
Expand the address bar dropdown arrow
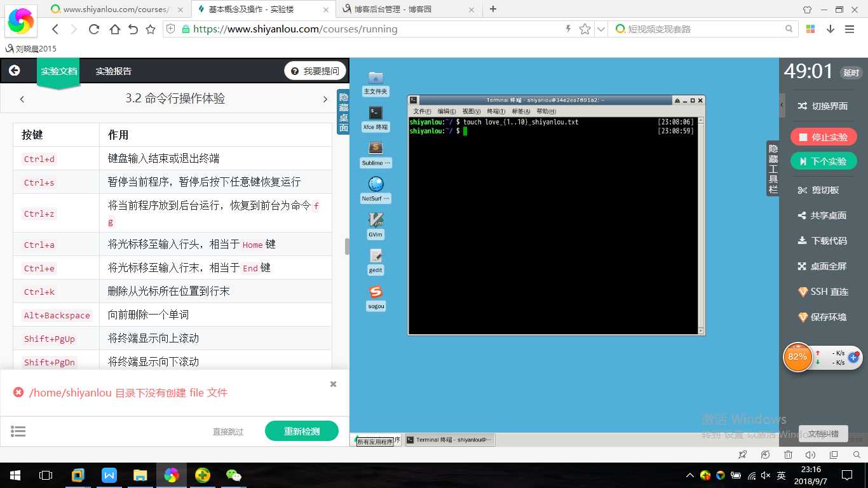tap(601, 29)
